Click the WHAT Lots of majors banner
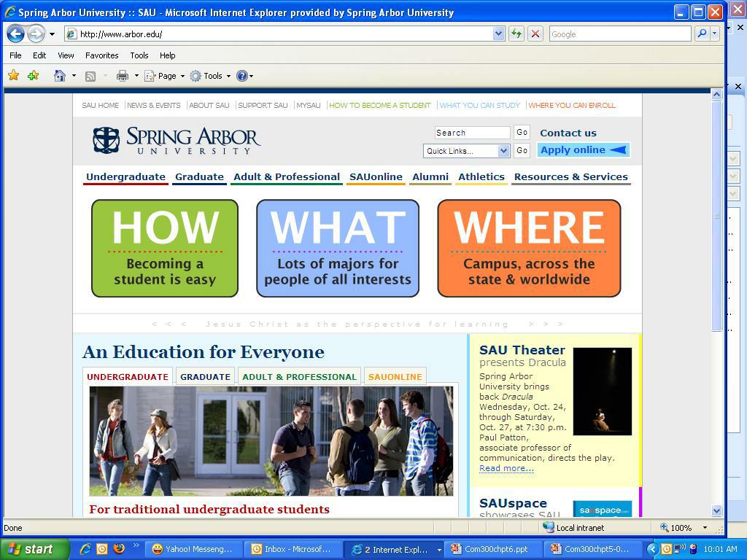The height and width of the screenshot is (560, 747). point(338,248)
